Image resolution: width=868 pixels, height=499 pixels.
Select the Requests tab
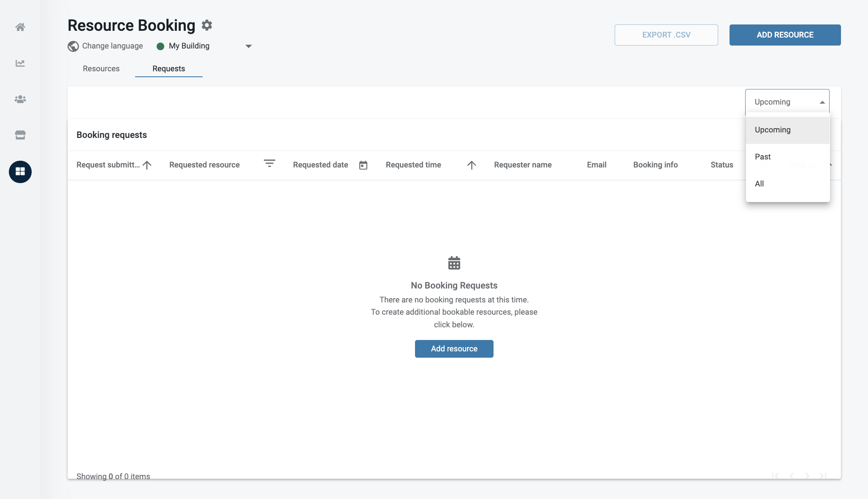point(168,69)
